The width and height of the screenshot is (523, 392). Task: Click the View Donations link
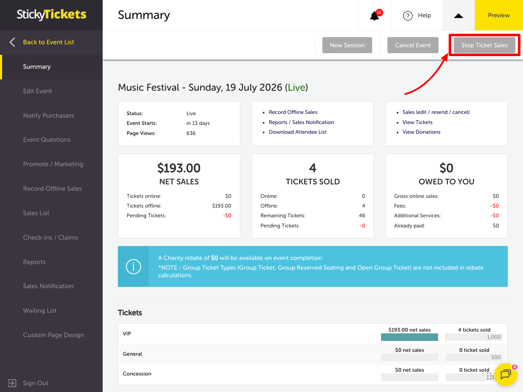421,132
